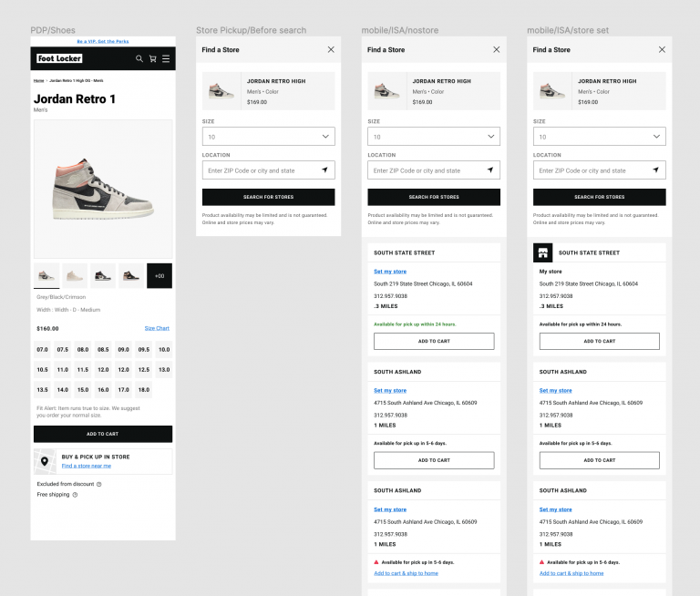Viewport: 700px width, 596px height.
Task: Open the Size Chart link
Action: click(x=157, y=328)
